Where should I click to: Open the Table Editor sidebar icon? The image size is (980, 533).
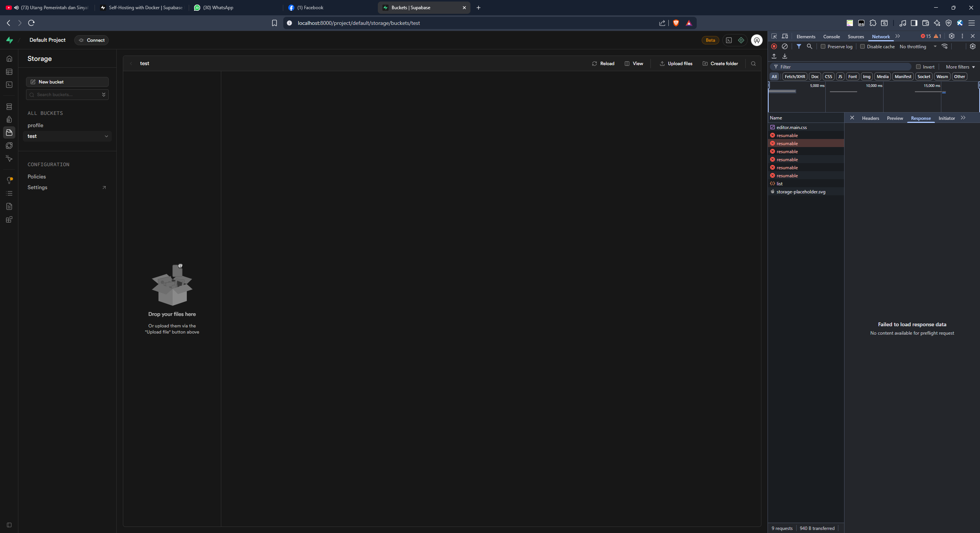click(x=9, y=72)
